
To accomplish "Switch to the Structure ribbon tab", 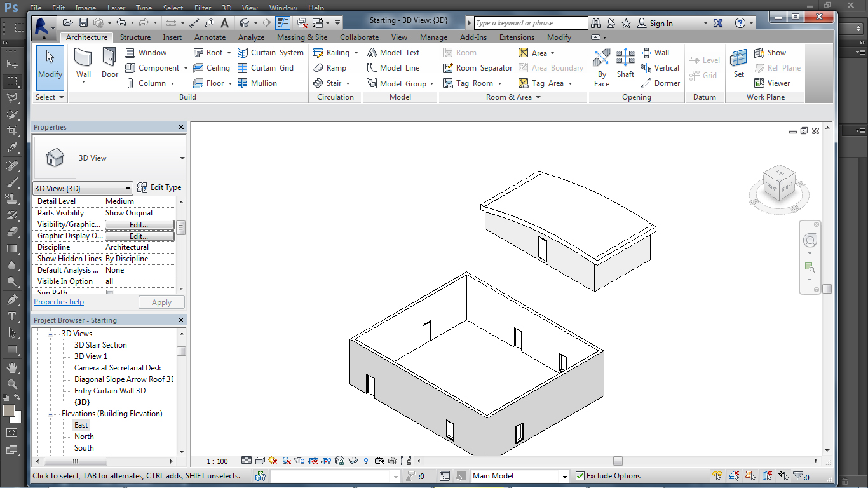I will (135, 37).
